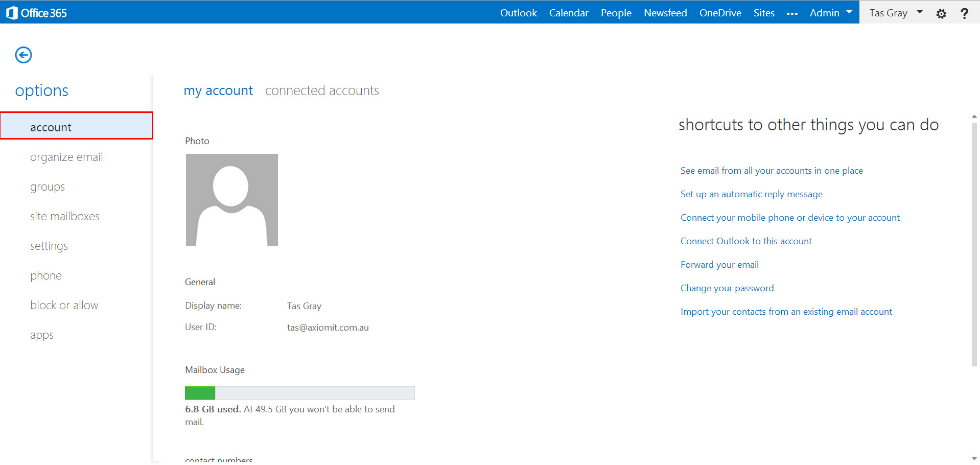The width and height of the screenshot is (980, 465).
Task: Click the ellipsis to show more navigation apps
Action: [792, 13]
